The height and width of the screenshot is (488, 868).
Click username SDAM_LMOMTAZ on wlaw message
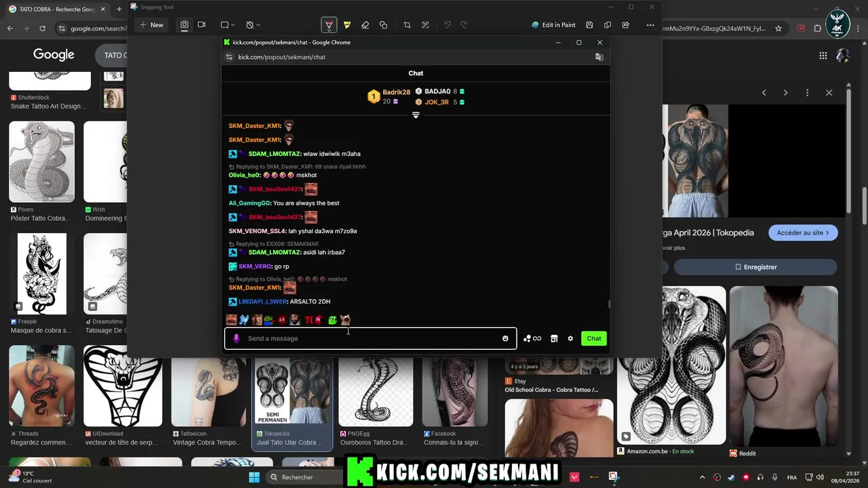coord(274,154)
